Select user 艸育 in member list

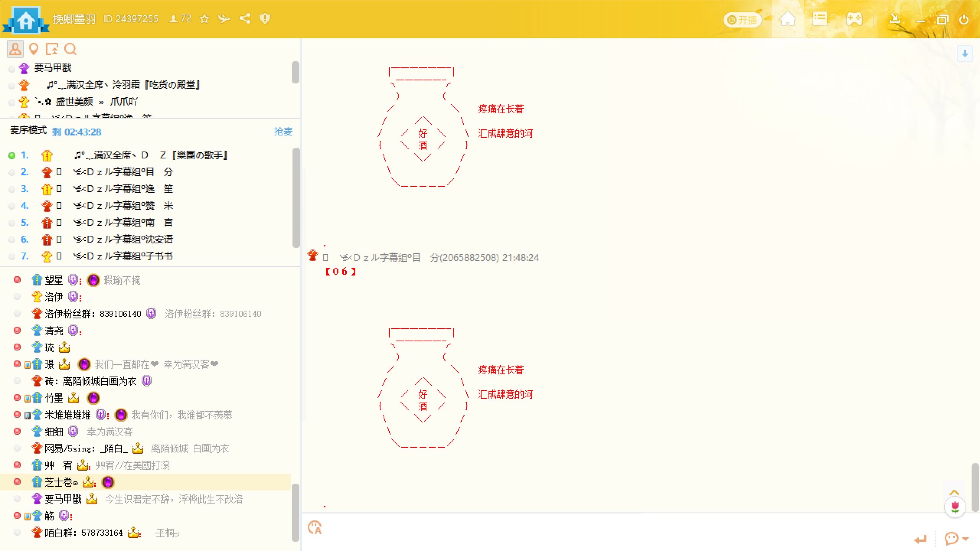(x=145, y=465)
